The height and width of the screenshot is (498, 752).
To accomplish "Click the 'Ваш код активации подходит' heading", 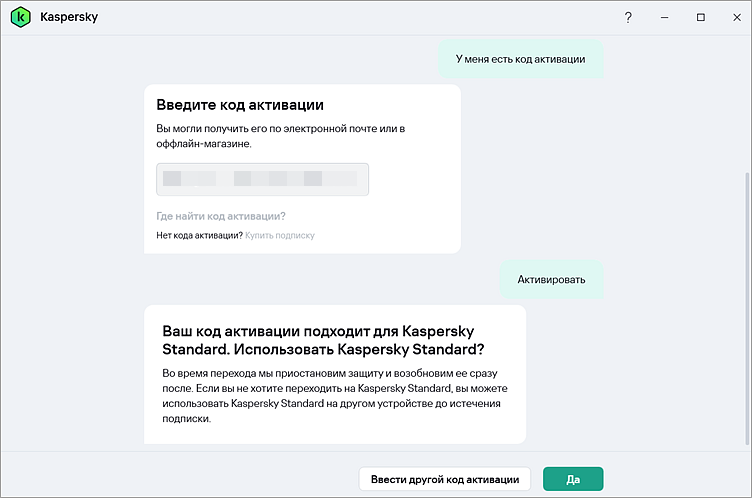I will pyautogui.click(x=323, y=340).
